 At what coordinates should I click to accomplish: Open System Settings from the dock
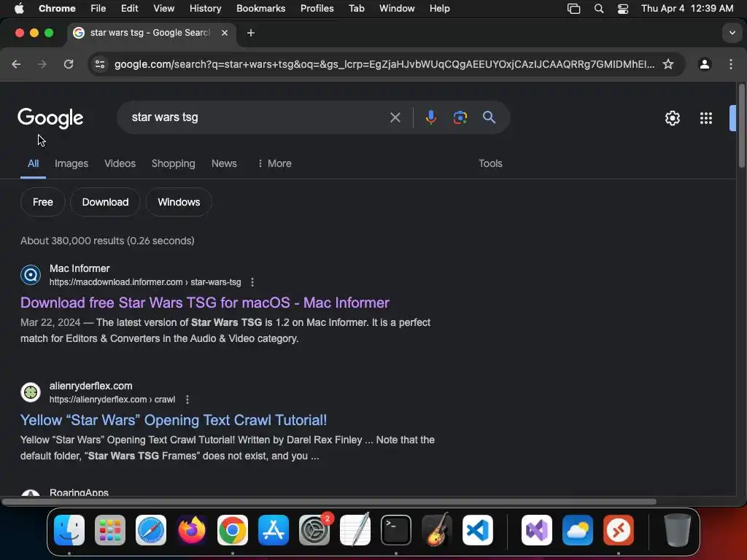click(314, 530)
